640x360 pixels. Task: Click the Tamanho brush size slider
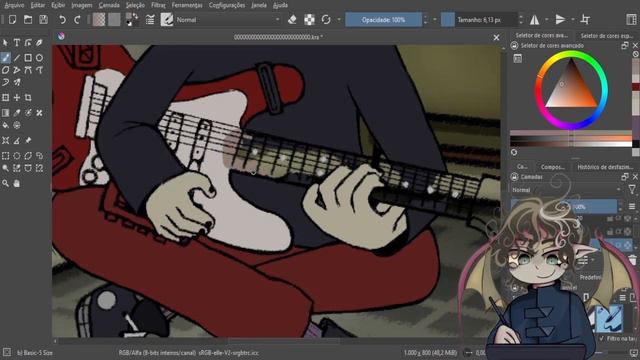[479, 20]
